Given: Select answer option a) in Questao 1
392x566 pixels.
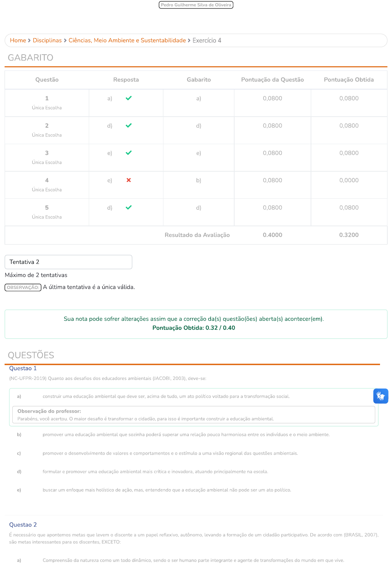Looking at the screenshot, I should (x=19, y=396).
